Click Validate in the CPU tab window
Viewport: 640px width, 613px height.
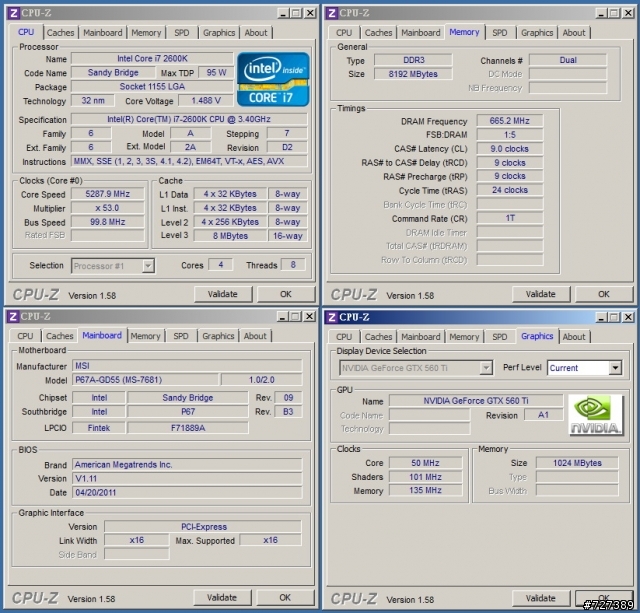(222, 294)
